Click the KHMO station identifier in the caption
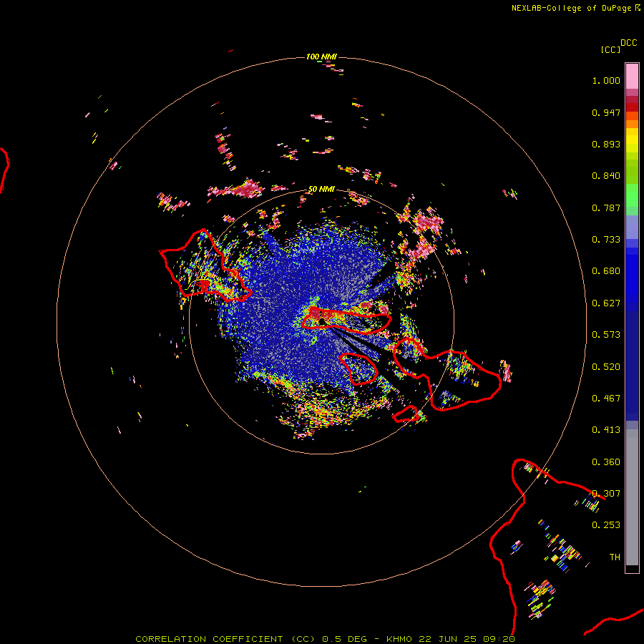The image size is (644, 644). 399,639
